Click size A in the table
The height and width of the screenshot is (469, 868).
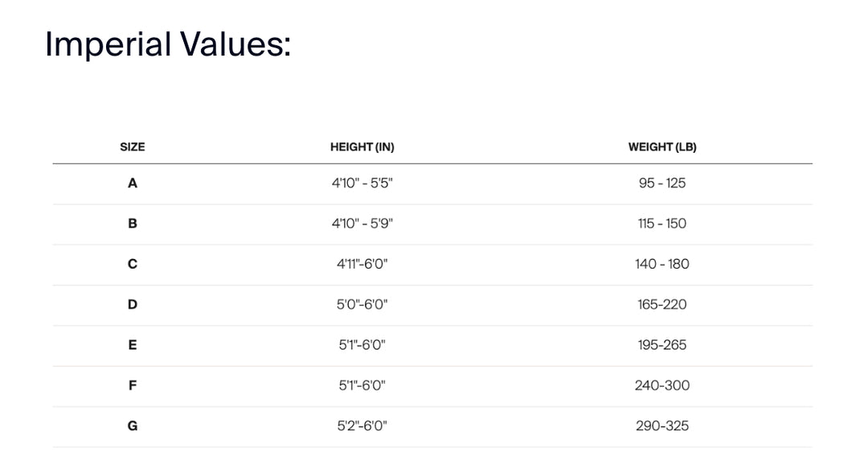click(133, 183)
